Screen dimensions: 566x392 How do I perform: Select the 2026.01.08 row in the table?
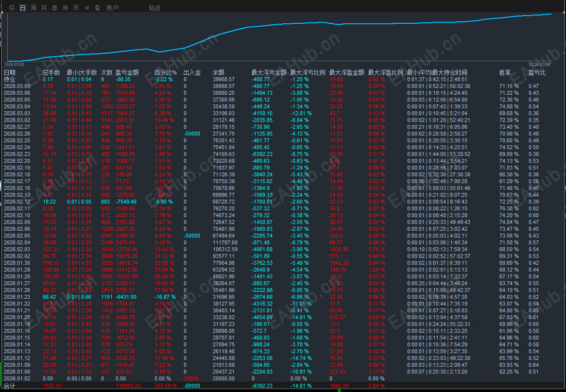click(x=283, y=372)
